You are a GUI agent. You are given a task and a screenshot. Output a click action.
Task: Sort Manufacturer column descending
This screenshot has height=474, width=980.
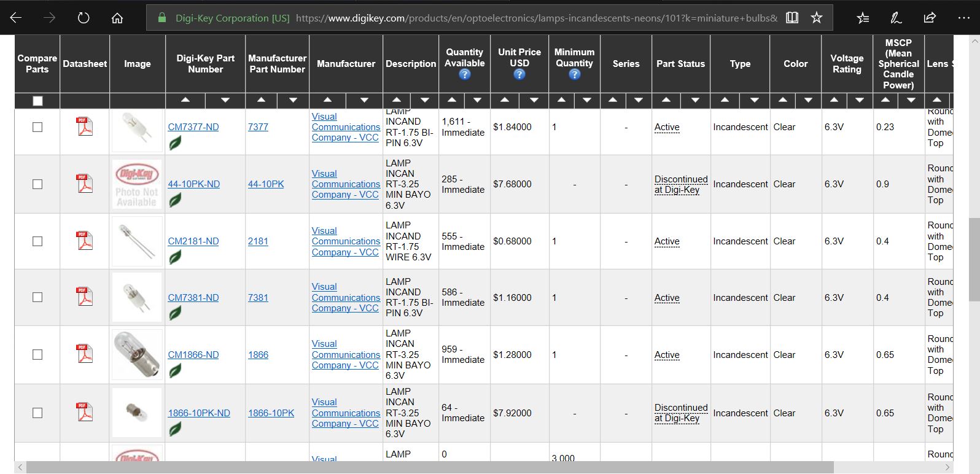point(364,100)
